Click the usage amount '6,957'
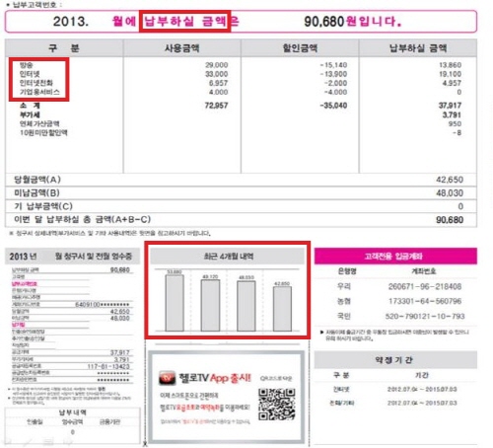The height and width of the screenshot is (448, 493). pos(218,83)
